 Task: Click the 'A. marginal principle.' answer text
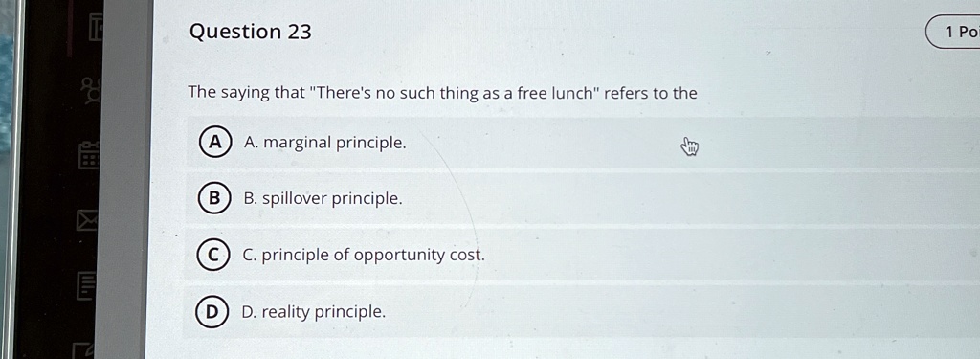pos(325,144)
